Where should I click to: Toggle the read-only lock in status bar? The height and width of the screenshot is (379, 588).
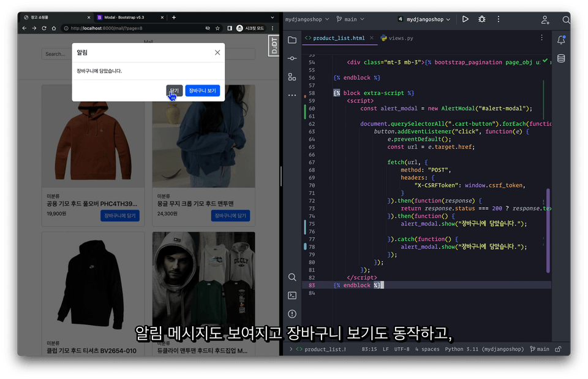pos(559,349)
